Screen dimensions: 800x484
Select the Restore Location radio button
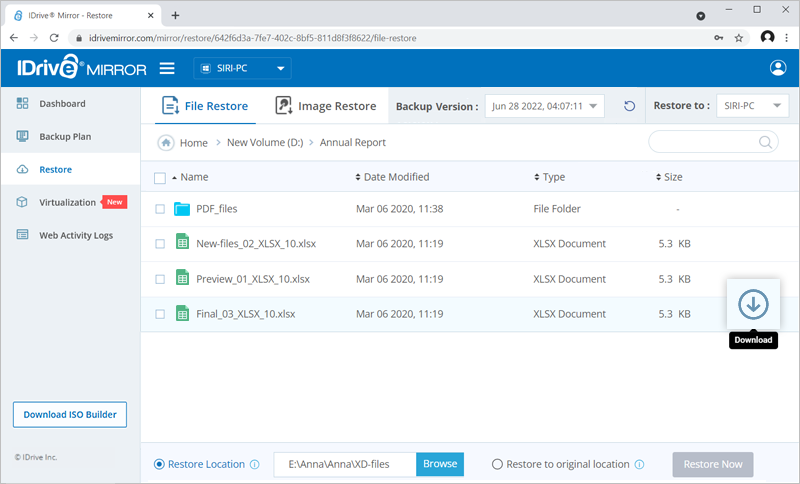[x=159, y=465]
